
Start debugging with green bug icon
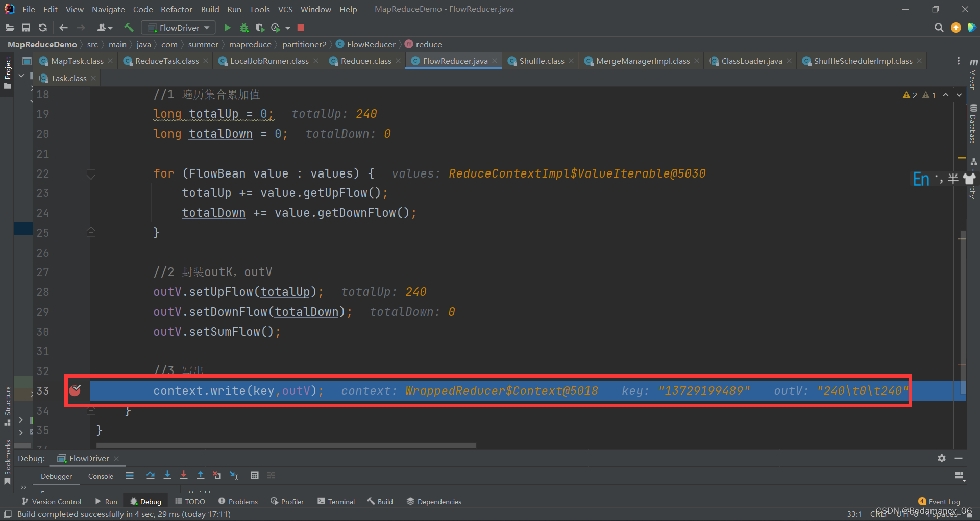pos(244,28)
